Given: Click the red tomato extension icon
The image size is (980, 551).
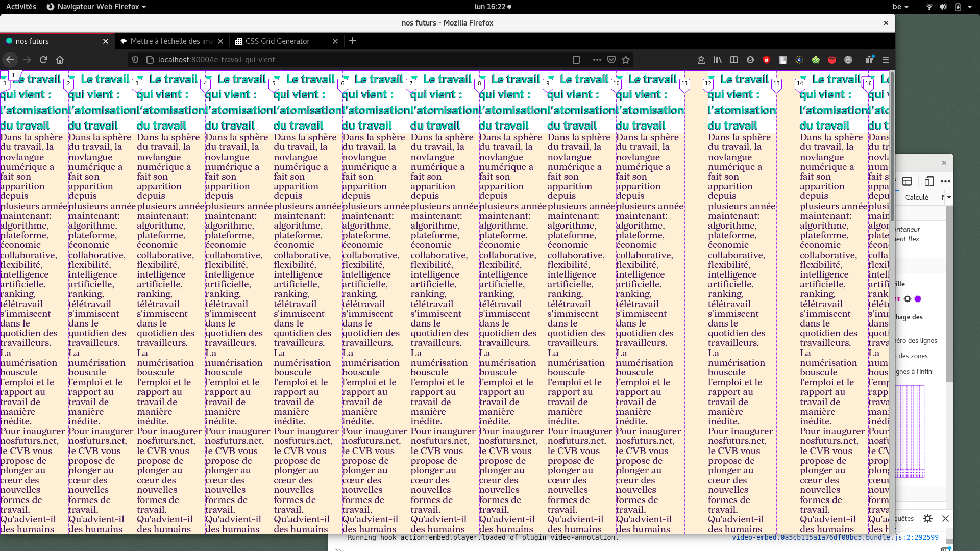Looking at the screenshot, I should coord(832,60).
